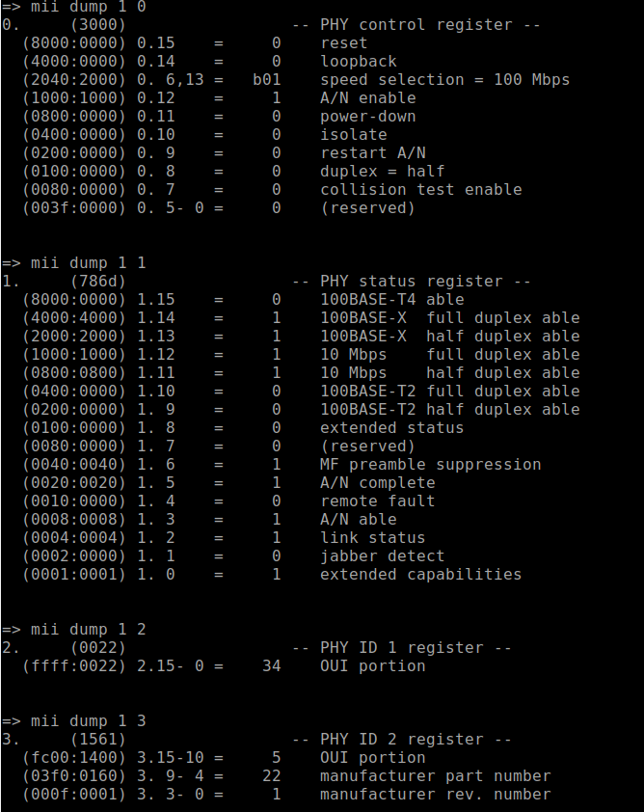Image resolution: width=644 pixels, height=812 pixels.
Task: Select the MF preamble suppression text
Action: pos(430,464)
